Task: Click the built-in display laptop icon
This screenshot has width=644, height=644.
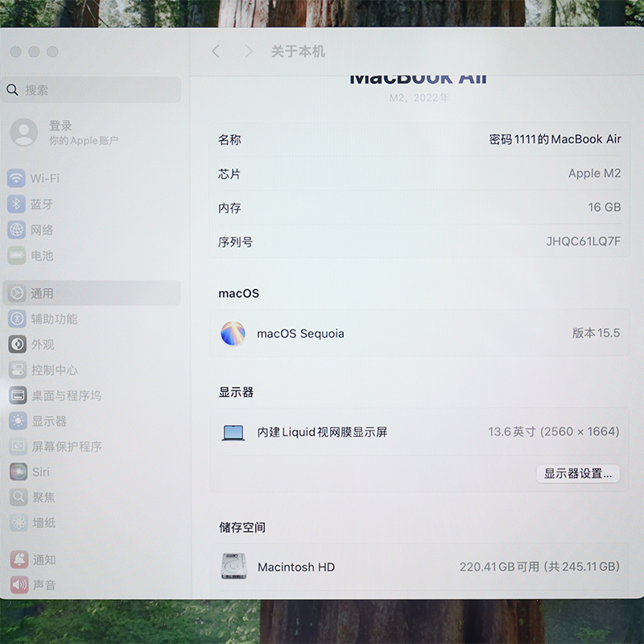Action: 233,432
